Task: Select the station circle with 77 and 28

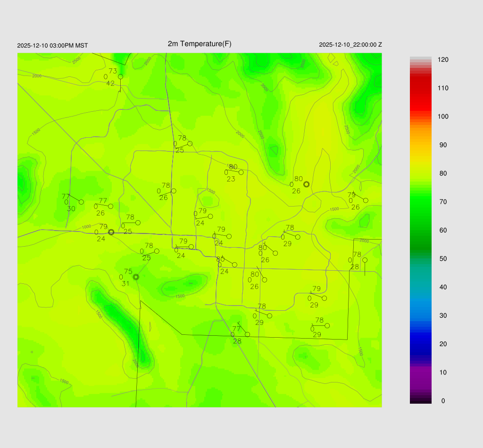Action: (247, 334)
